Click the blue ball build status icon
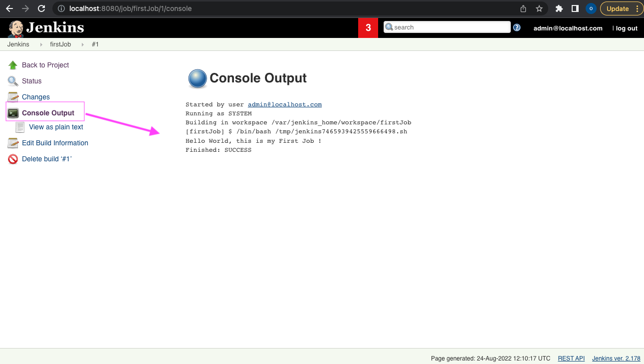 (x=197, y=78)
